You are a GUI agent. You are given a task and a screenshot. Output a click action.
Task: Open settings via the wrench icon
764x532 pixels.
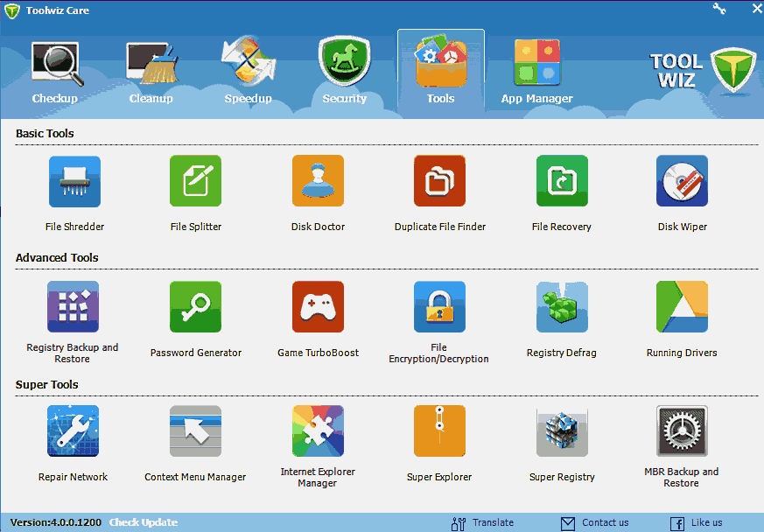tap(719, 8)
